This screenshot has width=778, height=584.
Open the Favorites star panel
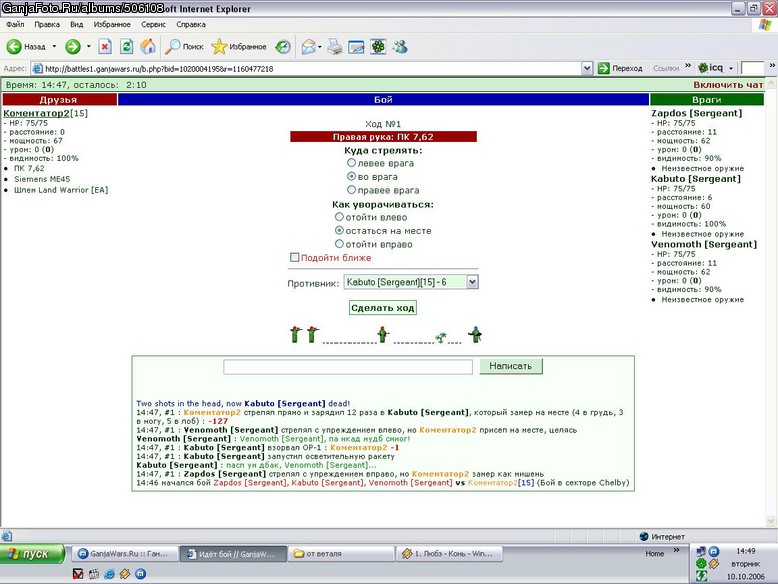click(x=239, y=47)
